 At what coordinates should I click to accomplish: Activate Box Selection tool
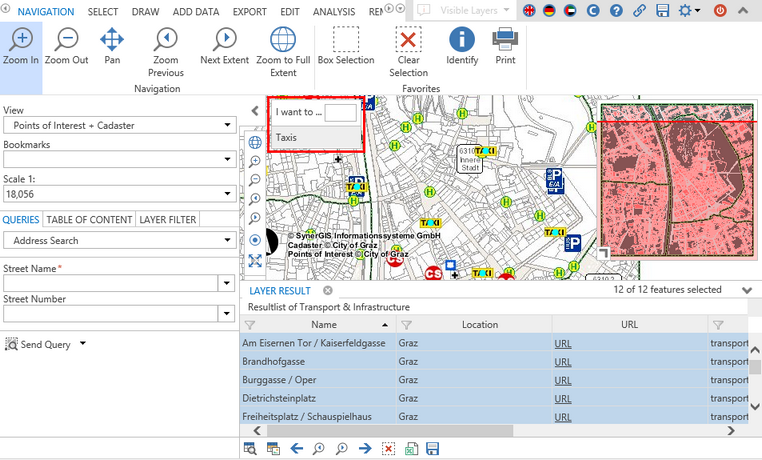tap(346, 46)
